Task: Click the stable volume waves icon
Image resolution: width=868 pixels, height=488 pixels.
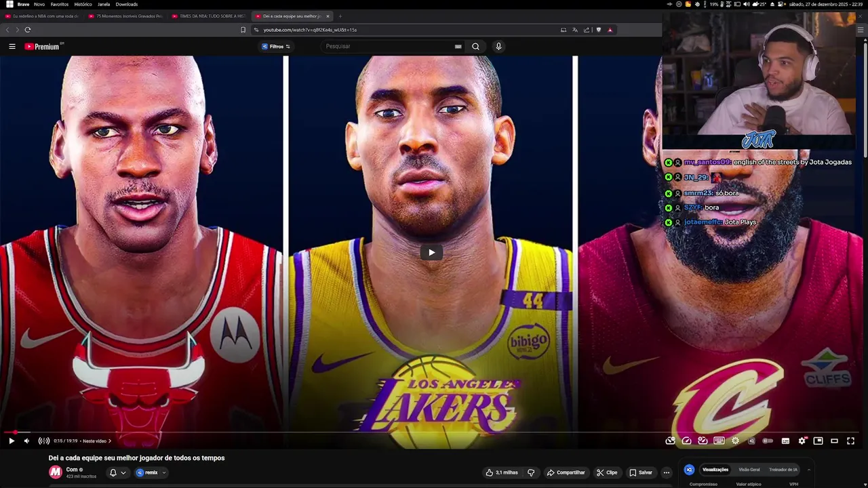Action: click(43, 441)
